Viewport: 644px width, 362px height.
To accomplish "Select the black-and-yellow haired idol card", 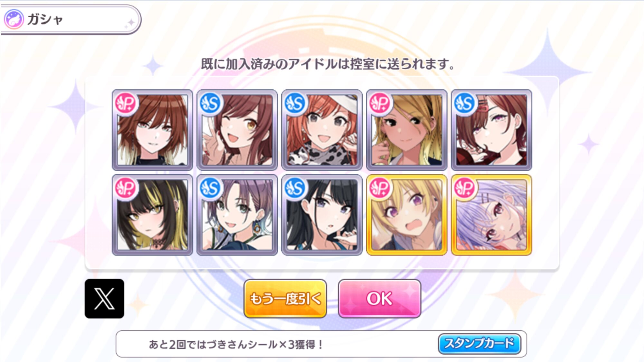I will (152, 215).
